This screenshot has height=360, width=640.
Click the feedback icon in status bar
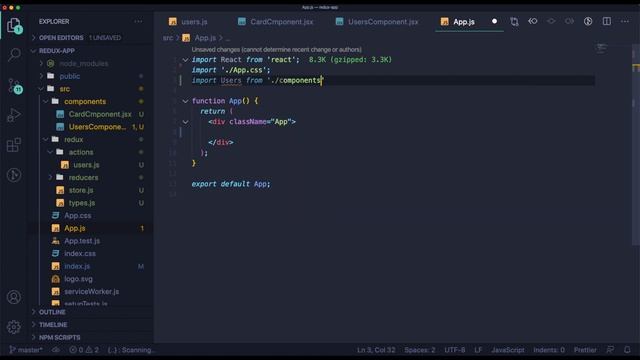pos(610,350)
